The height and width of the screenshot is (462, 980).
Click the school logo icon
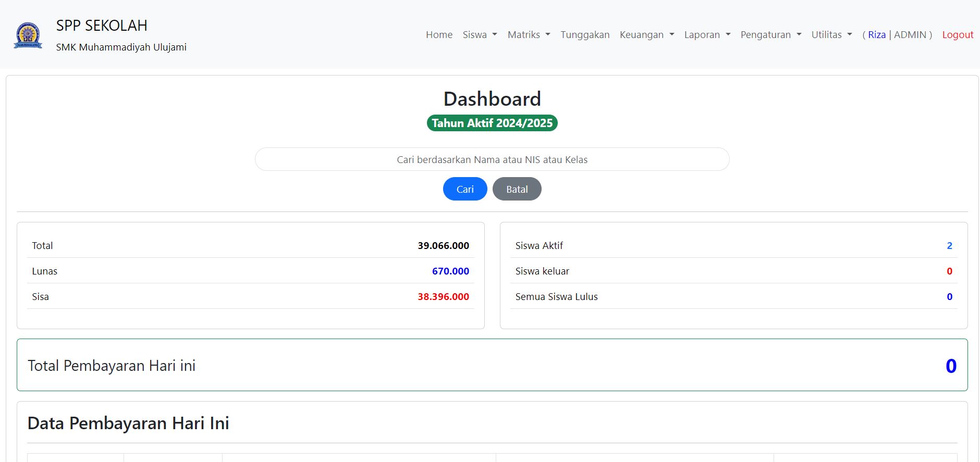28,35
